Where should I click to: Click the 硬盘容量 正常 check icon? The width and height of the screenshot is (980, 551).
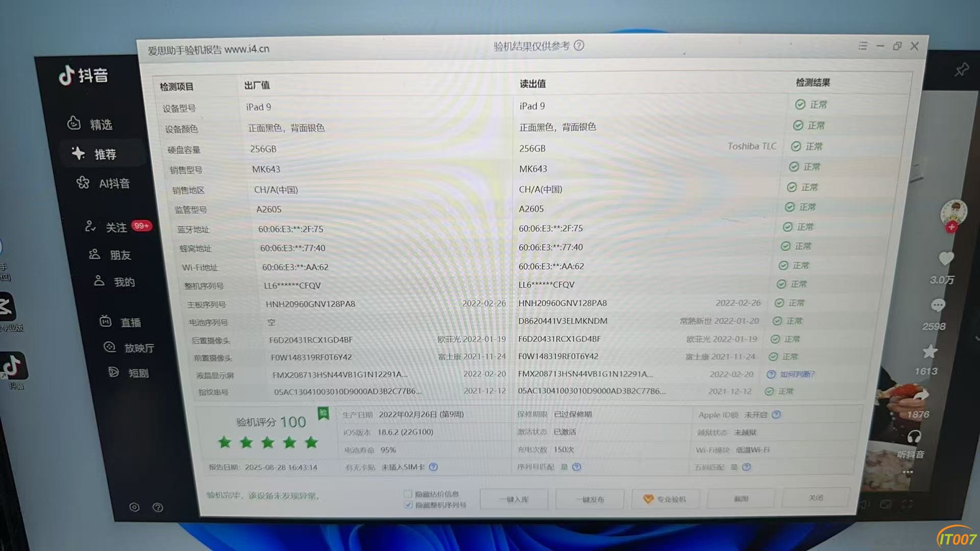point(795,146)
